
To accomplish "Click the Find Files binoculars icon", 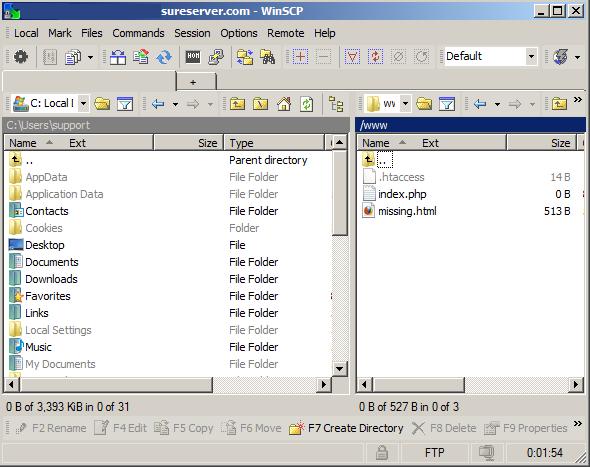I will point(268,57).
